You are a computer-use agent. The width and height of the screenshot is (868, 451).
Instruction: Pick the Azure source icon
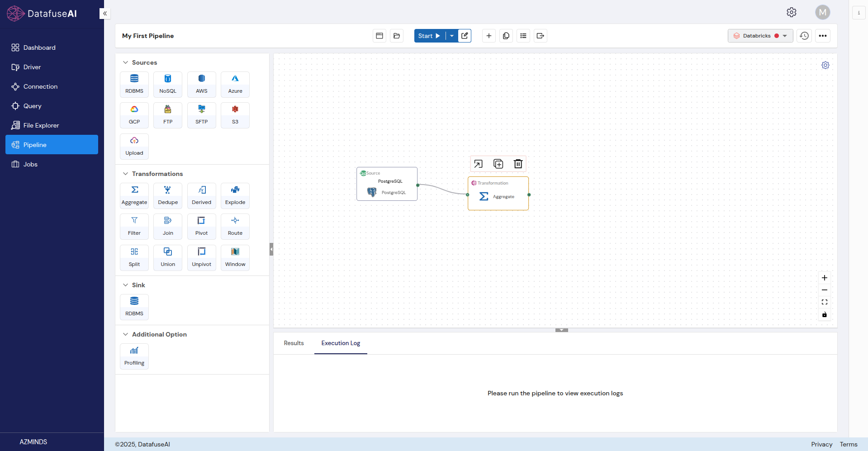235,84
